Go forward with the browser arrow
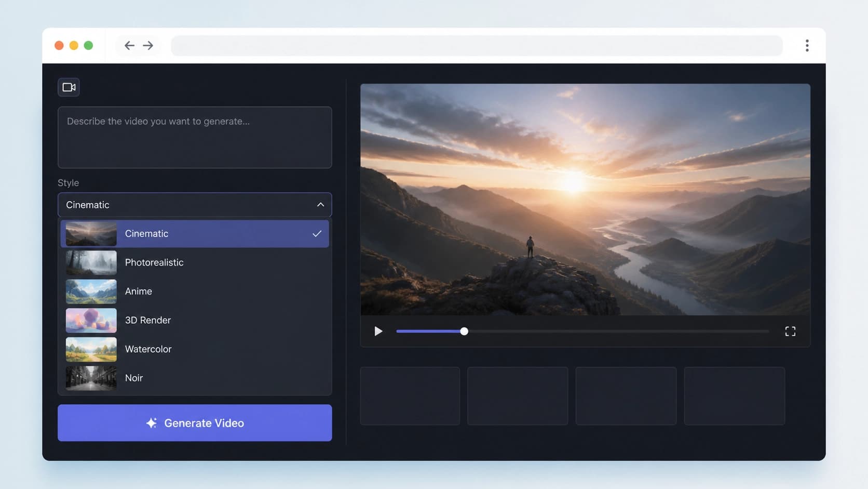 tap(148, 46)
